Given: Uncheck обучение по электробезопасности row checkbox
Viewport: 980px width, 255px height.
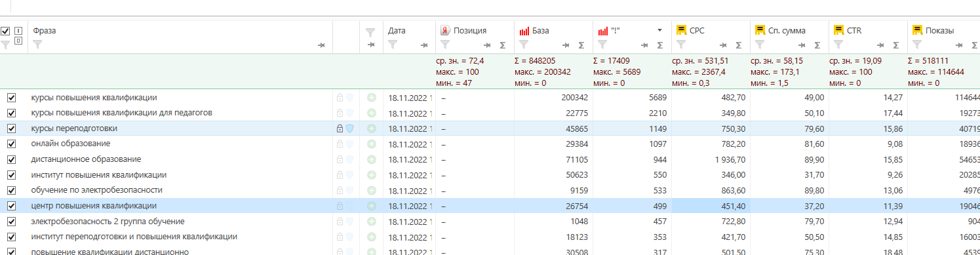Looking at the screenshot, I should pos(11,190).
